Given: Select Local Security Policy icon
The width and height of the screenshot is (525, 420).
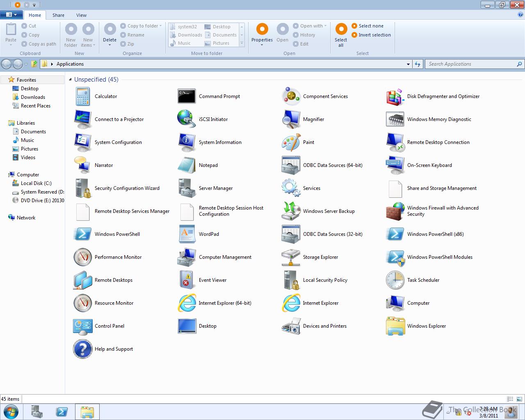Looking at the screenshot, I should (x=291, y=280).
